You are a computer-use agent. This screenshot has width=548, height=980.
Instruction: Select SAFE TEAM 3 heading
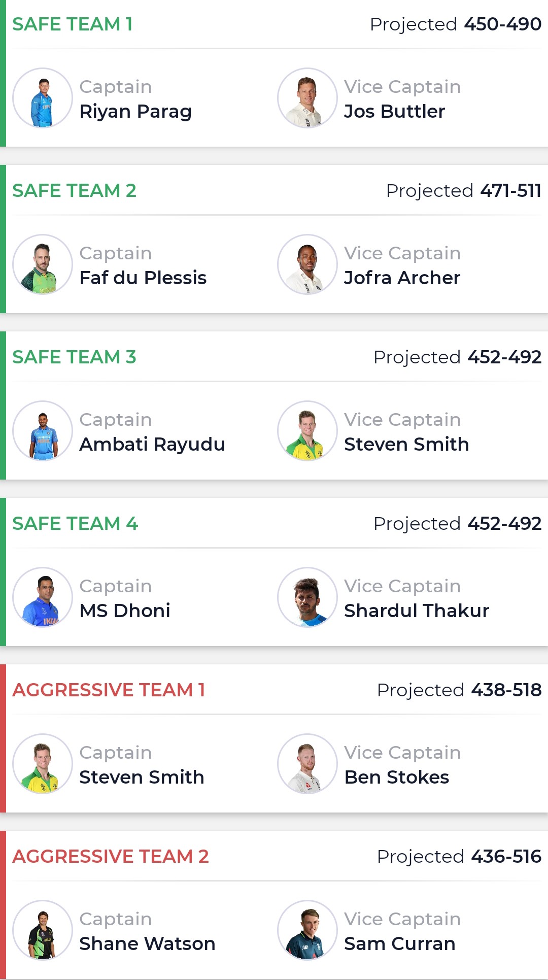click(x=75, y=357)
